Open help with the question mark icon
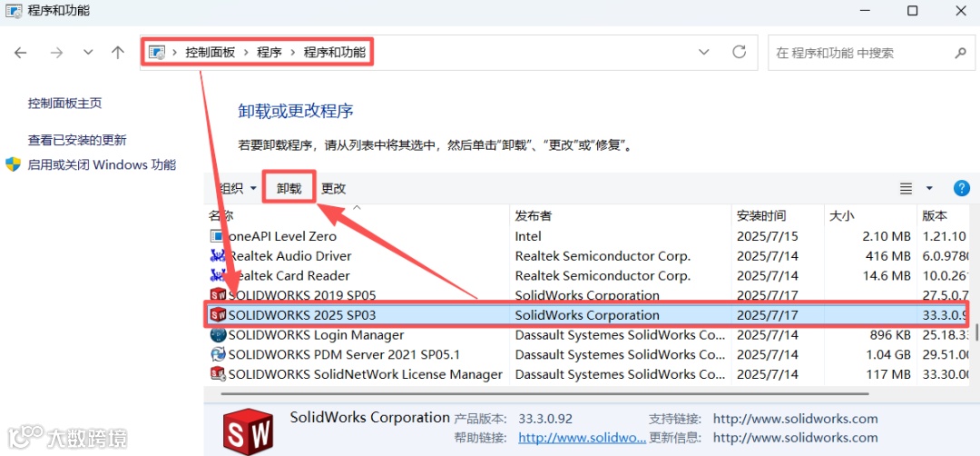 coord(961,188)
